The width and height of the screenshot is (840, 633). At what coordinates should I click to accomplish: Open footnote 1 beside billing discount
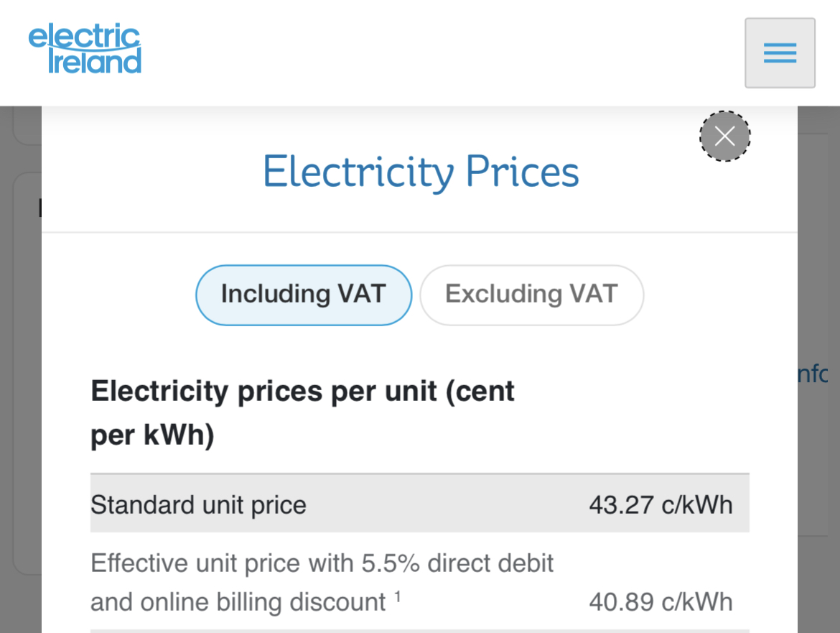click(x=398, y=596)
